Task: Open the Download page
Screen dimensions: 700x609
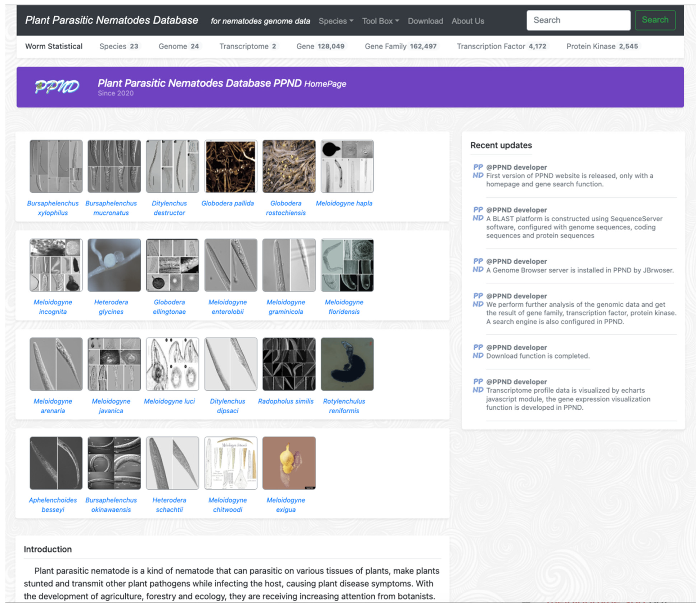Action: (425, 21)
